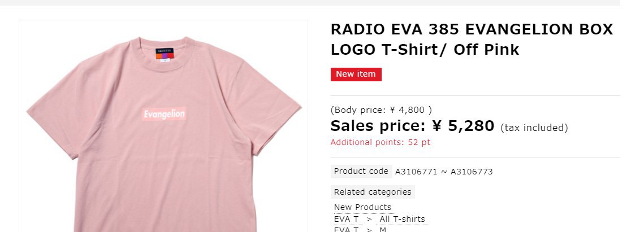The height and width of the screenshot is (232, 644).
Task: Click the Additional points 52 pt text
Action: point(381,142)
